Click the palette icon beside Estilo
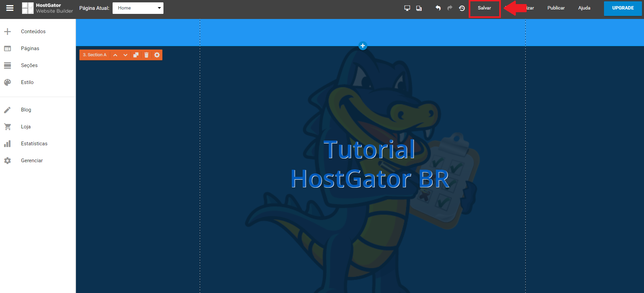This screenshot has width=644, height=293. [x=7, y=82]
